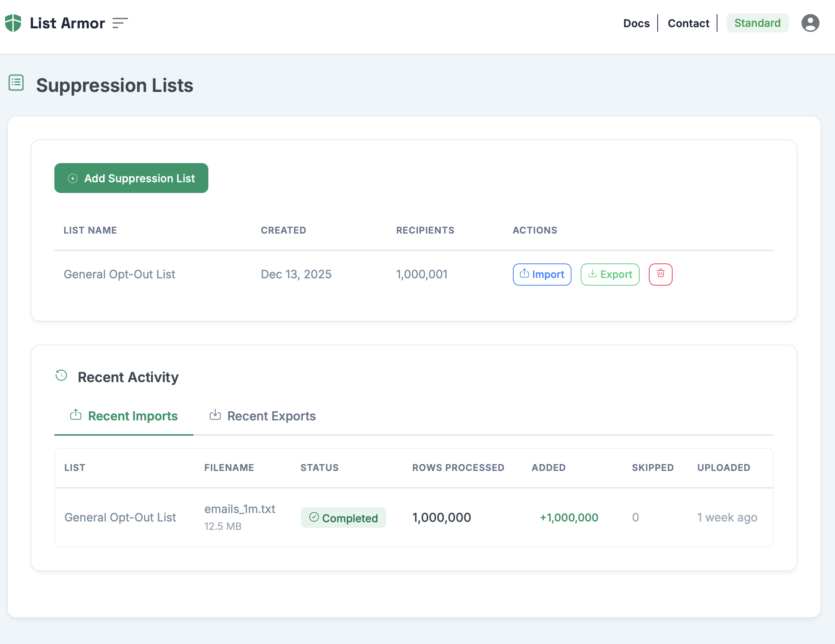
Task: Delete the General Opt-Out List via trash icon
Action: pos(660,274)
